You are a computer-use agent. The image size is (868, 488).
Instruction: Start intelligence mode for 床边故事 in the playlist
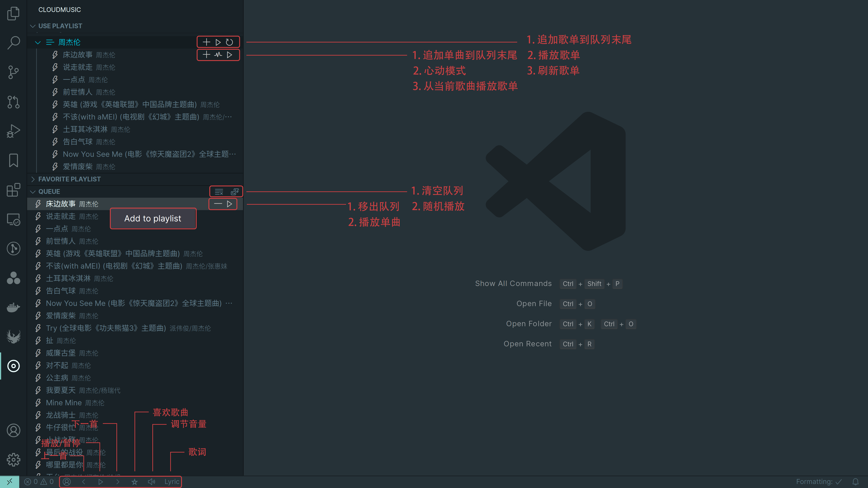click(218, 54)
